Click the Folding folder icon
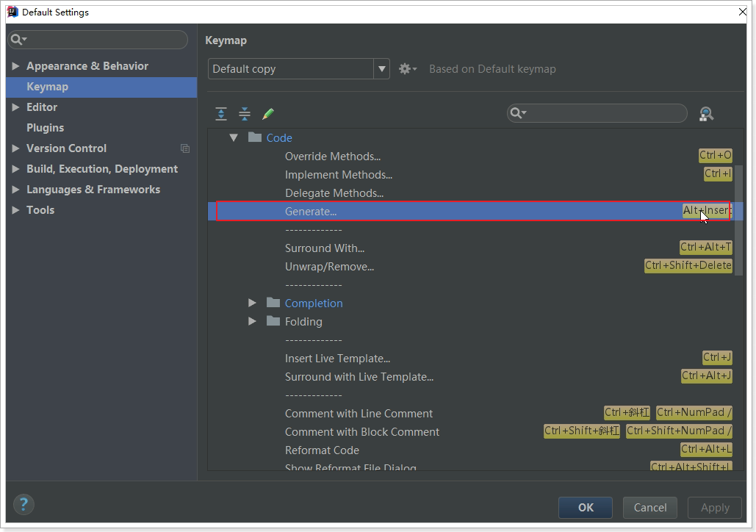Viewport: 756px width, 532px height. tap(273, 321)
